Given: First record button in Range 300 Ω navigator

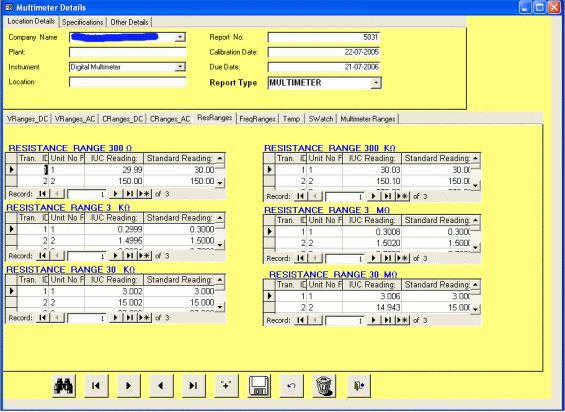Looking at the screenshot, I should pos(43,194).
